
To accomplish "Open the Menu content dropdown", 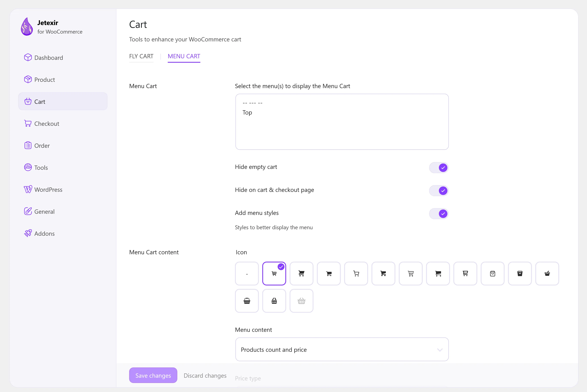I will [342, 349].
